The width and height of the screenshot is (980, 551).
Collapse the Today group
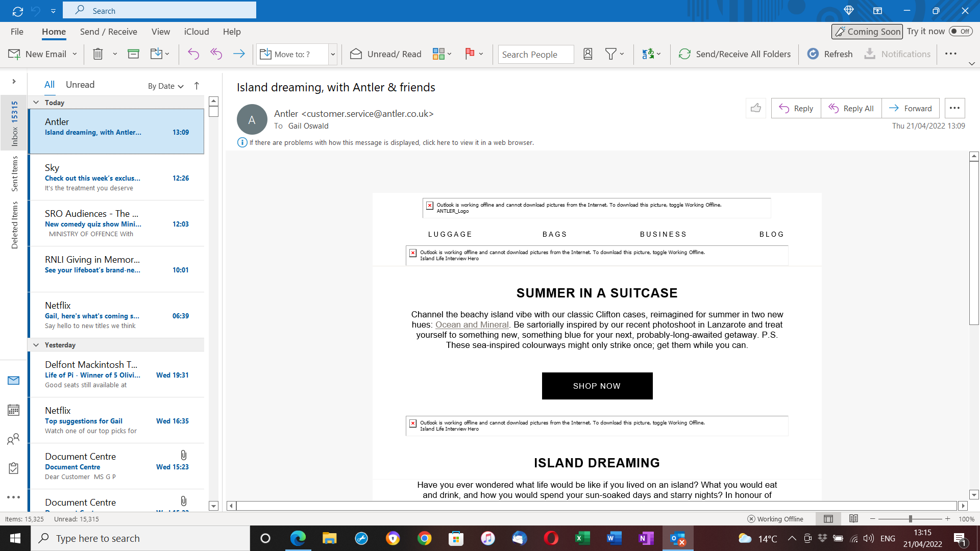(x=36, y=103)
